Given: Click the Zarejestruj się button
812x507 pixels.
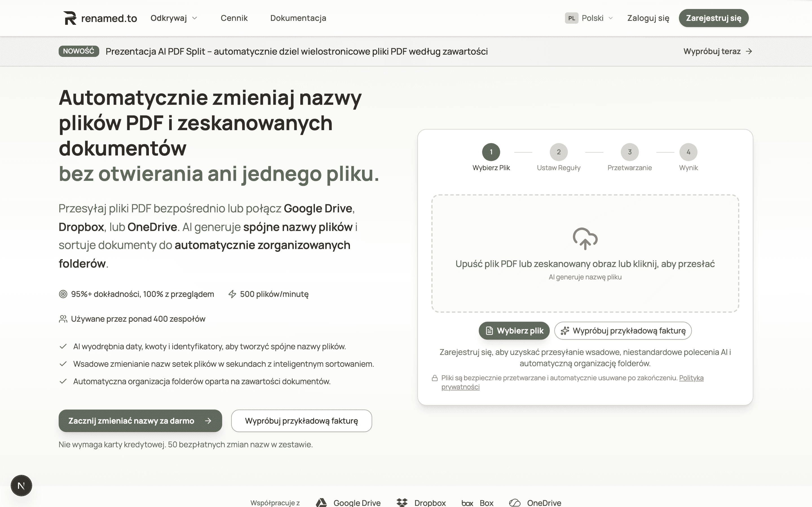Looking at the screenshot, I should 714,18.
